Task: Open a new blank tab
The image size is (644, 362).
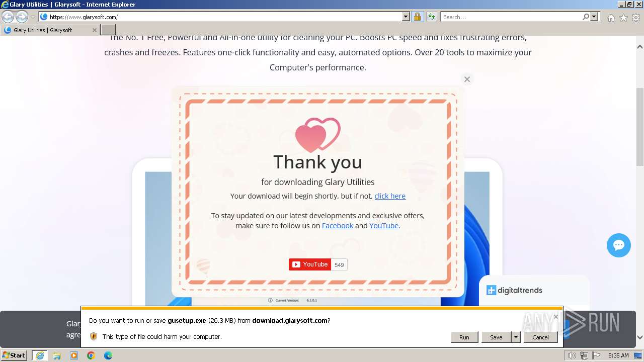Action: coord(108,30)
